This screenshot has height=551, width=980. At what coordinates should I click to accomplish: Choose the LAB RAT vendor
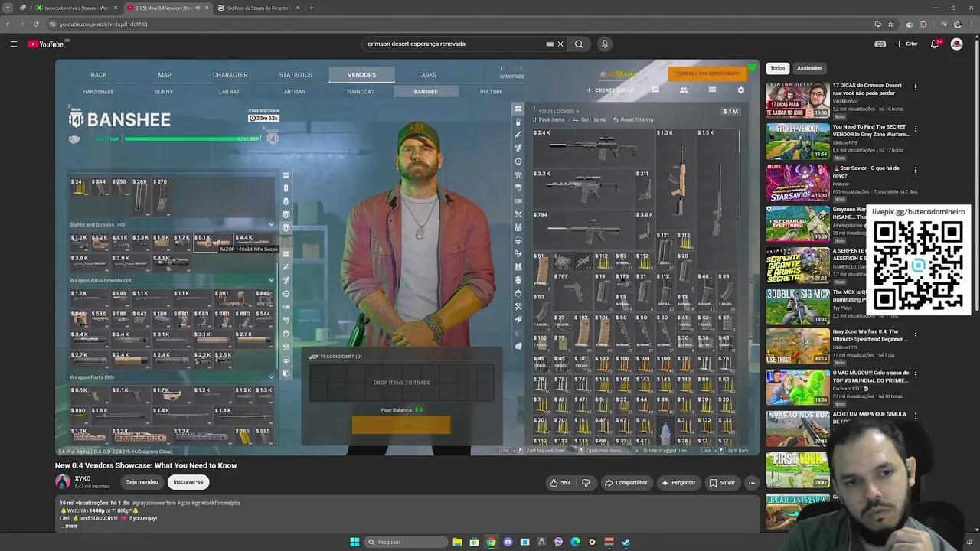coord(229,92)
